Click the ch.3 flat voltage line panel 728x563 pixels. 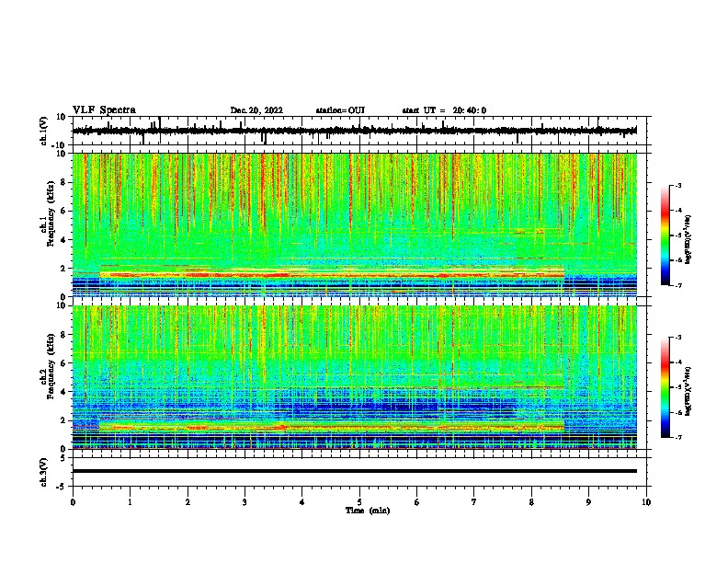point(359,472)
